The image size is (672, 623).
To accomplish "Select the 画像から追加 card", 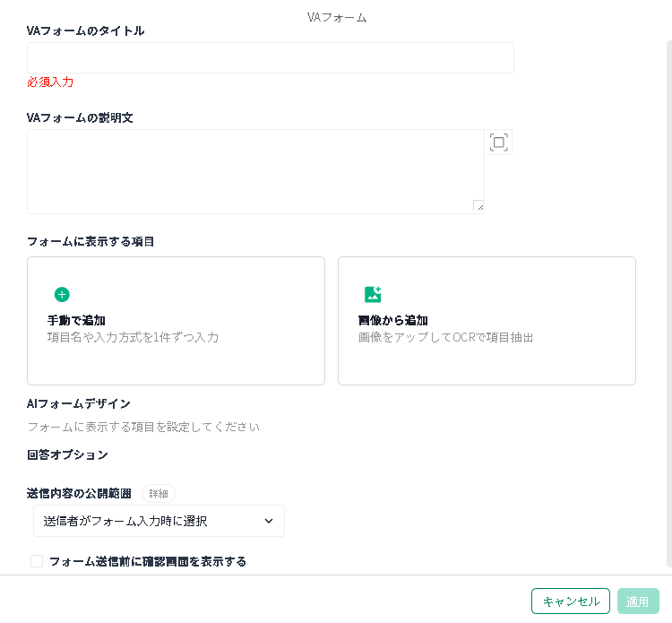I will 487,321.
